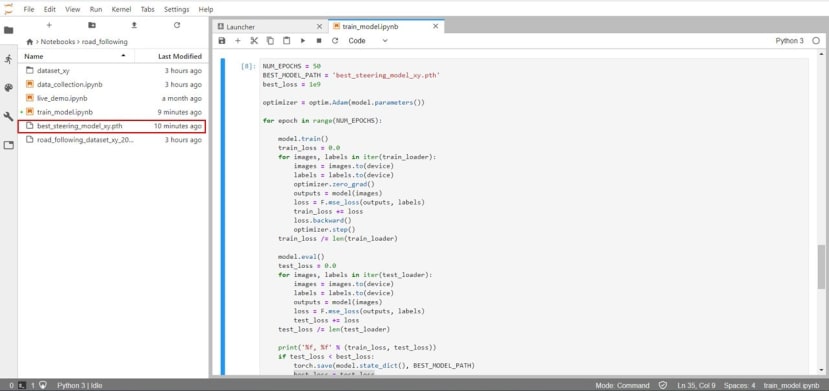Open the Settings menu
The width and height of the screenshot is (829, 391).
pyautogui.click(x=177, y=9)
